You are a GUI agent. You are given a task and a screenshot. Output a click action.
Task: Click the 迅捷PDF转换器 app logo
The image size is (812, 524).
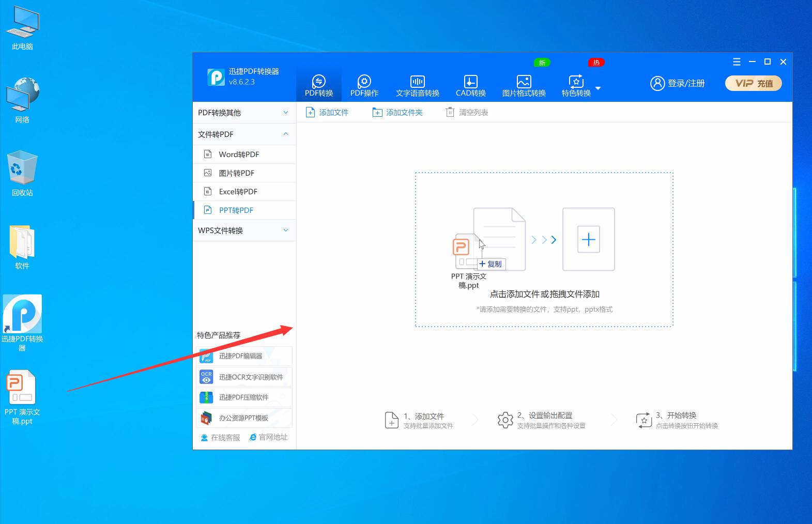pyautogui.click(x=216, y=77)
